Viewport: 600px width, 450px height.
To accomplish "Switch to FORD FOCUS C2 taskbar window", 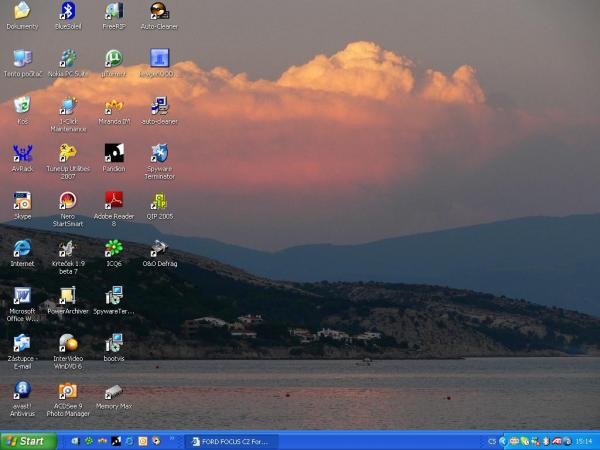I will [x=232, y=441].
